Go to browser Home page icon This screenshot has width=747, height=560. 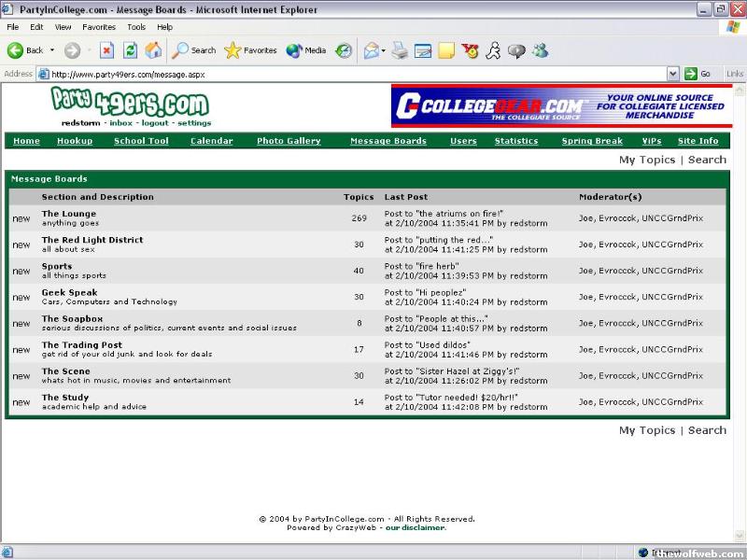pos(153,50)
